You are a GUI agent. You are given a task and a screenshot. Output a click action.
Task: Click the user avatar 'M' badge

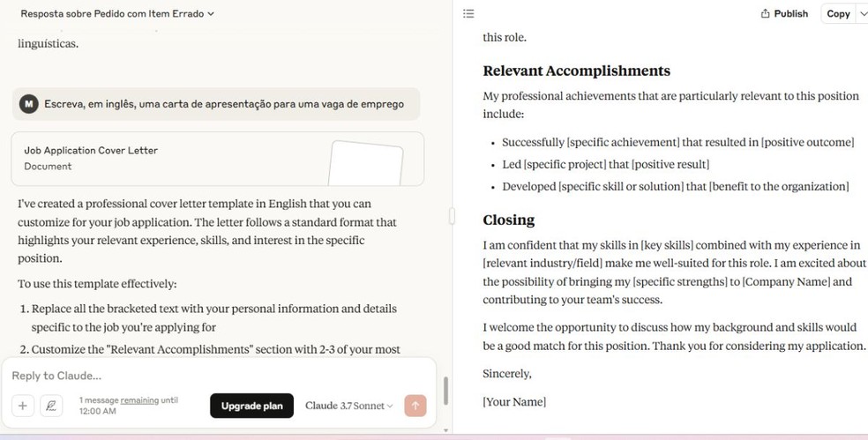29,104
